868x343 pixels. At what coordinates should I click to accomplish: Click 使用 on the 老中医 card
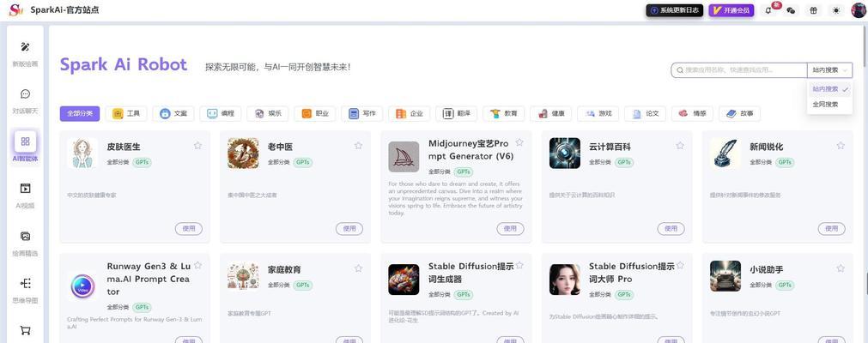click(349, 228)
